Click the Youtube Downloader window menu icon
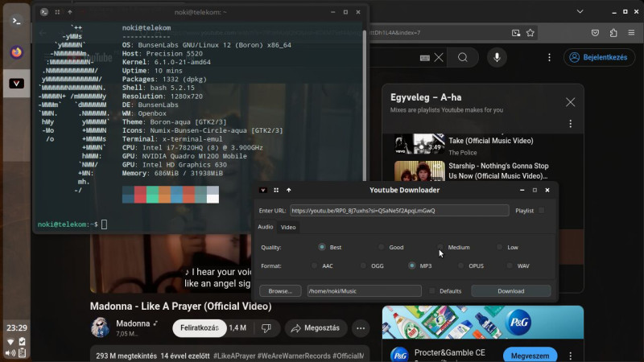644x362 pixels. coord(263,190)
